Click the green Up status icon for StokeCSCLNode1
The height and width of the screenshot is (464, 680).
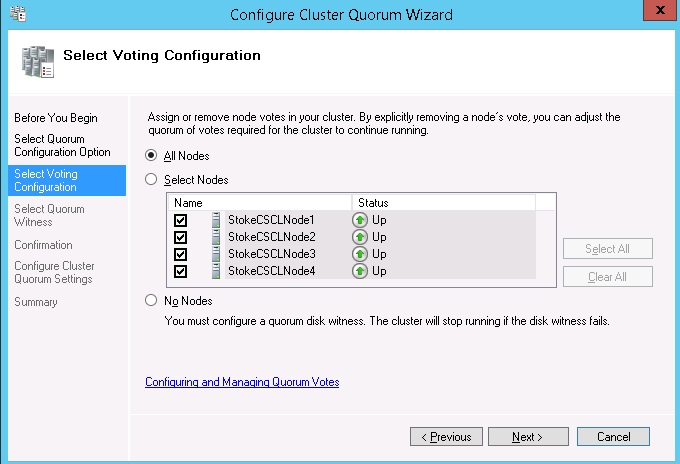pyautogui.click(x=360, y=220)
